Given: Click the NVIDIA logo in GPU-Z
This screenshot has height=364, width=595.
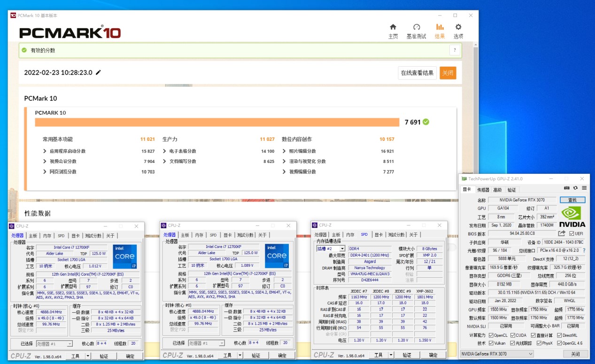Looking at the screenshot, I should (x=572, y=217).
